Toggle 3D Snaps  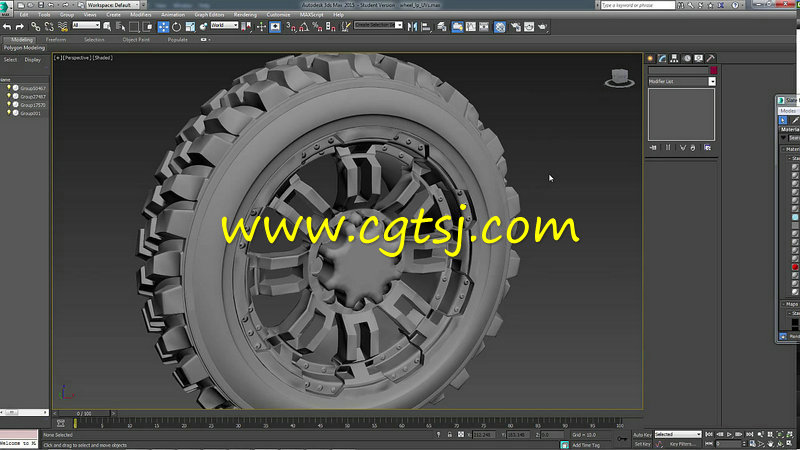click(x=291, y=27)
